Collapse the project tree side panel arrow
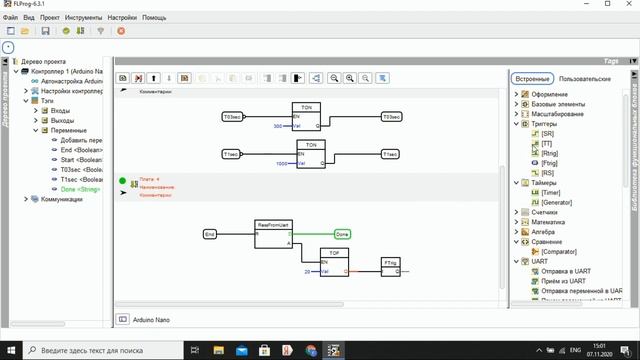 [x=4, y=62]
